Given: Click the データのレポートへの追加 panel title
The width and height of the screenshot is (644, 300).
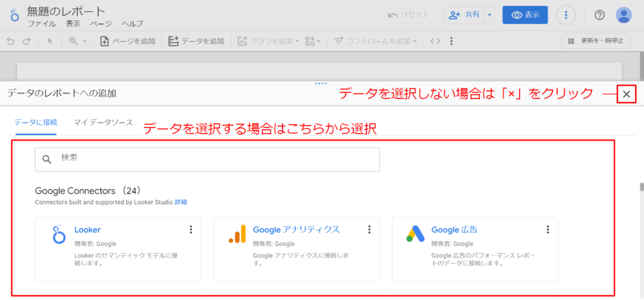Looking at the screenshot, I should coord(62,93).
